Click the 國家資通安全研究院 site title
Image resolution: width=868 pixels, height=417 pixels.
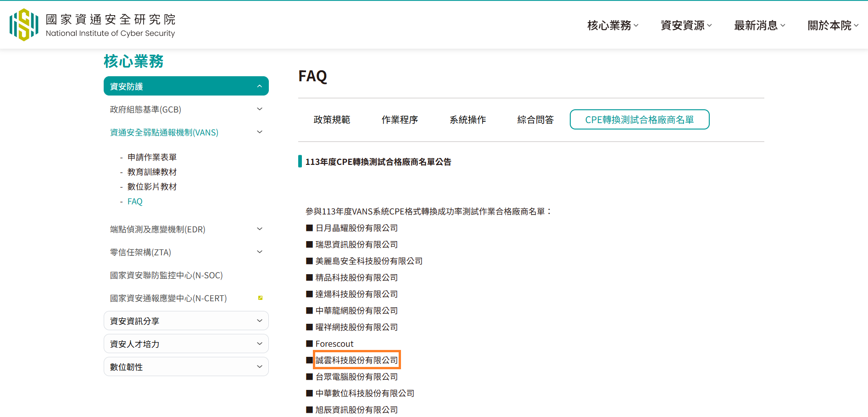tap(111, 19)
